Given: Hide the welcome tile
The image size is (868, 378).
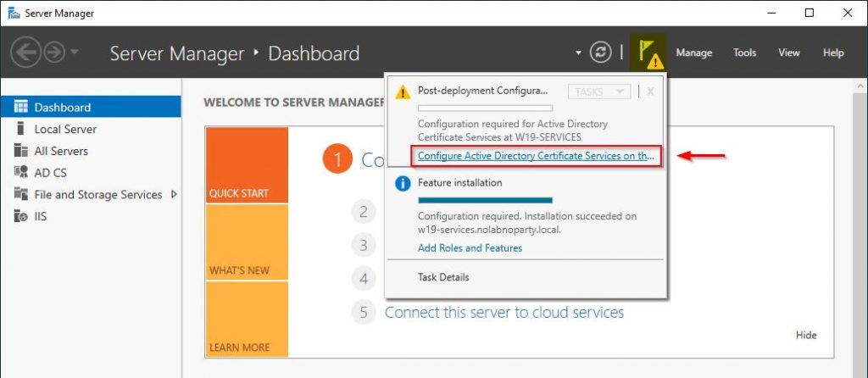Looking at the screenshot, I should (x=806, y=335).
